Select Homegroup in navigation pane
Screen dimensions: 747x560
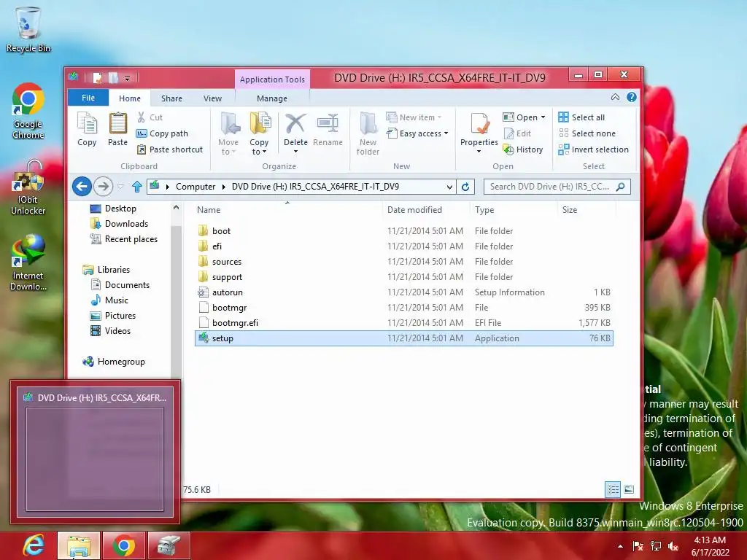(x=121, y=362)
